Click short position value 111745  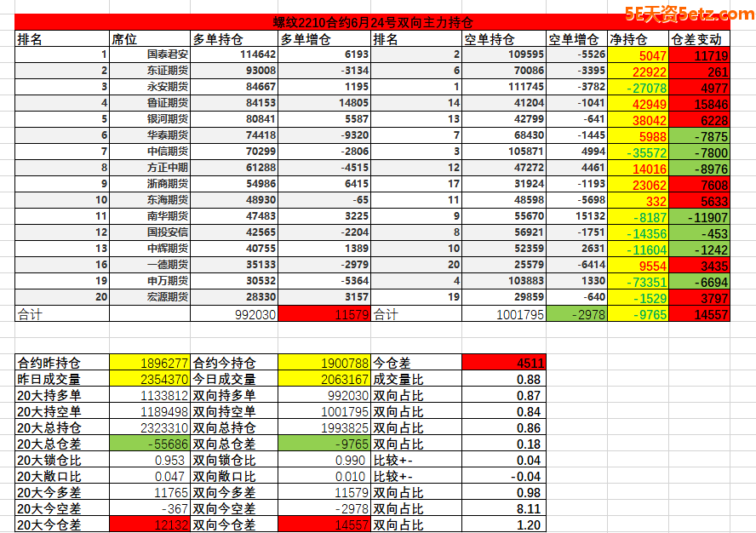pyautogui.click(x=504, y=87)
